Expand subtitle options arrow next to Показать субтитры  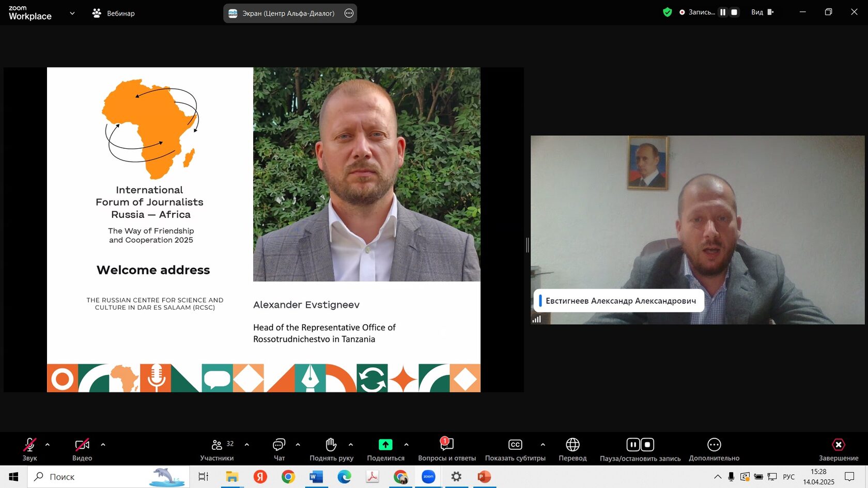click(x=542, y=445)
